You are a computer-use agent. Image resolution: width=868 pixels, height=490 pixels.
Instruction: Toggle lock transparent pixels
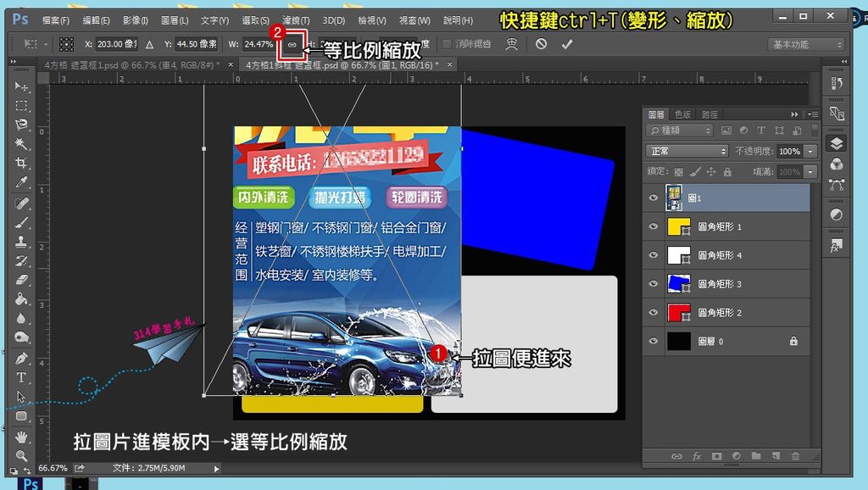pyautogui.click(x=679, y=172)
